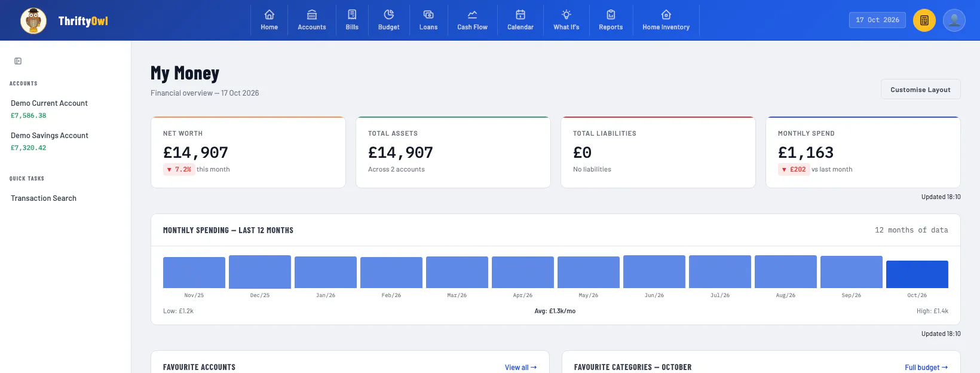Click the My Money page heading
Viewport: 980px width, 373px height.
[x=185, y=74]
